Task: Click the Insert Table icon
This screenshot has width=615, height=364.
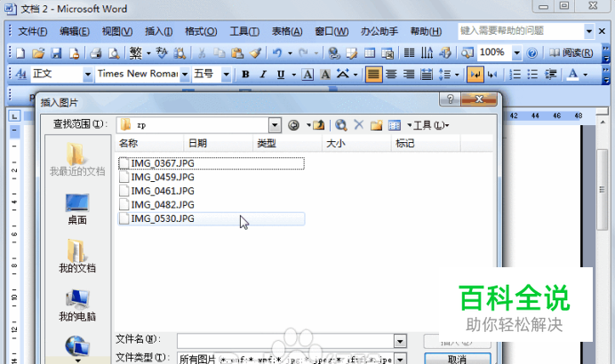Action: point(370,53)
